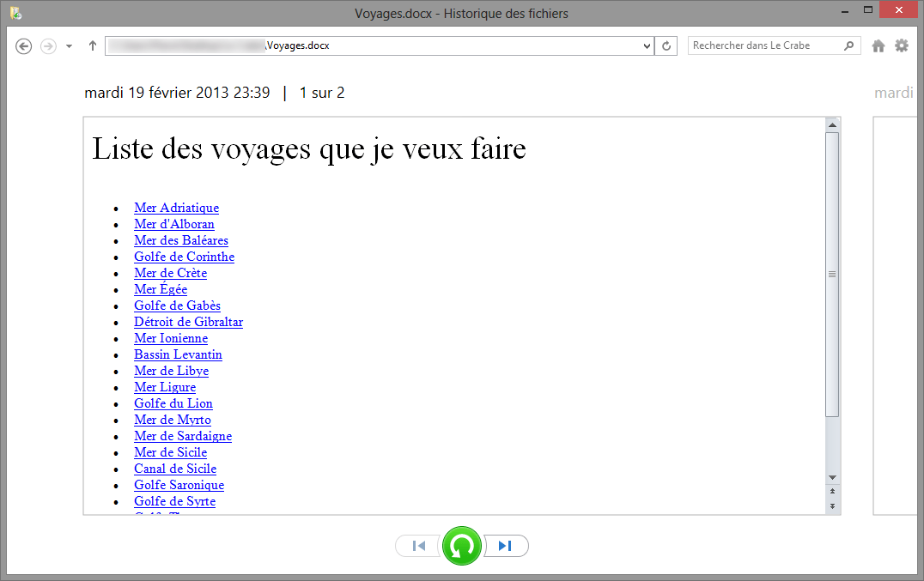Open the Canal de Sicile link
The height and width of the screenshot is (581, 924).
(x=175, y=469)
